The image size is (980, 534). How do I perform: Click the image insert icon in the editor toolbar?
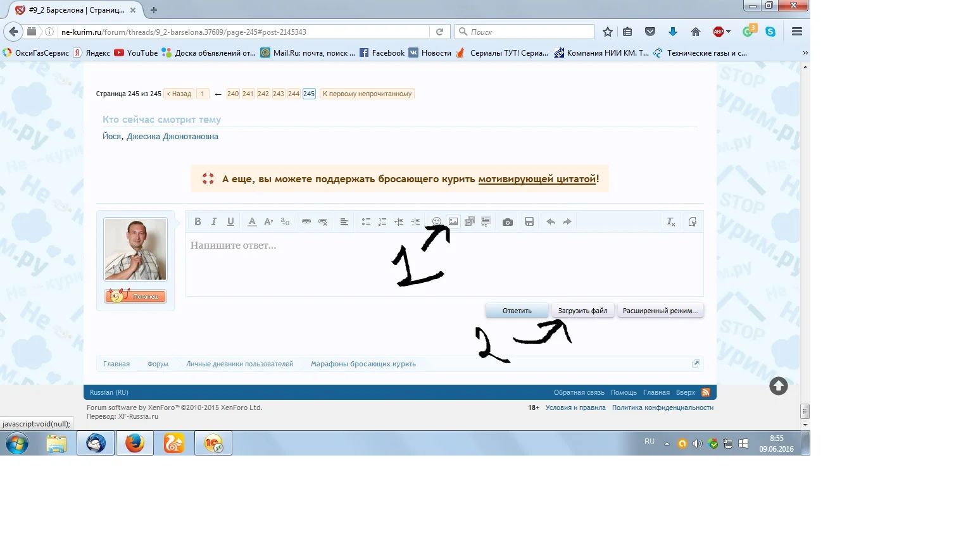pyautogui.click(x=453, y=221)
